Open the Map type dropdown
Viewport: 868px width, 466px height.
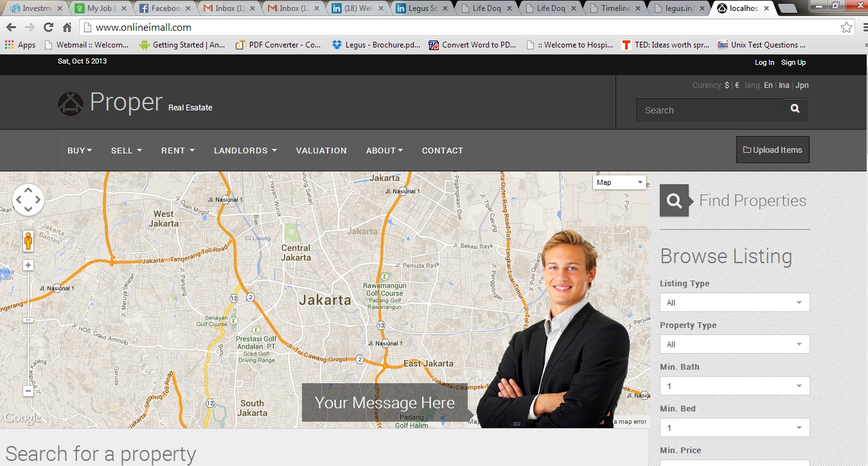[x=619, y=182]
